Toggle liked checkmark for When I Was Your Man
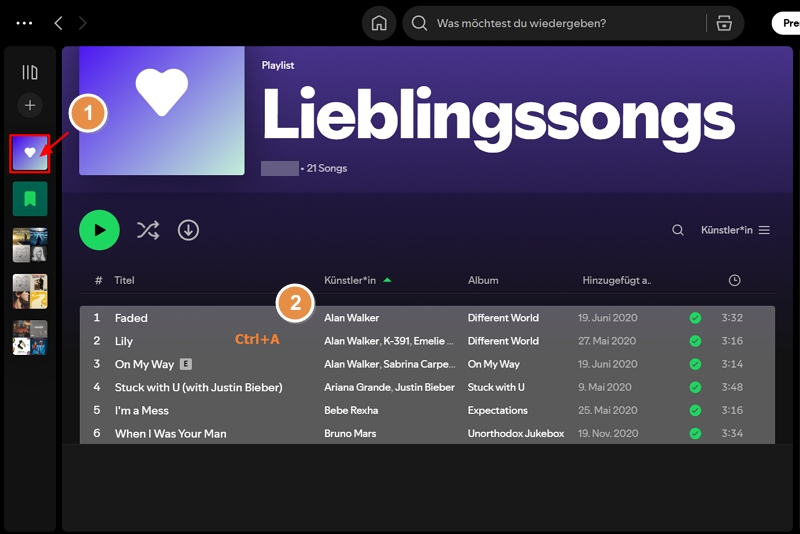Viewport: 800px width, 534px height. point(695,434)
